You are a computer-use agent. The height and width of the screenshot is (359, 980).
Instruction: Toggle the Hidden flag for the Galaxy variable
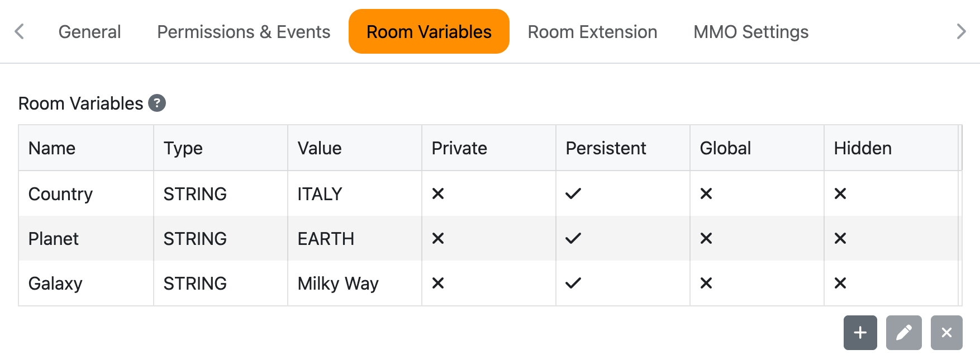click(x=840, y=283)
